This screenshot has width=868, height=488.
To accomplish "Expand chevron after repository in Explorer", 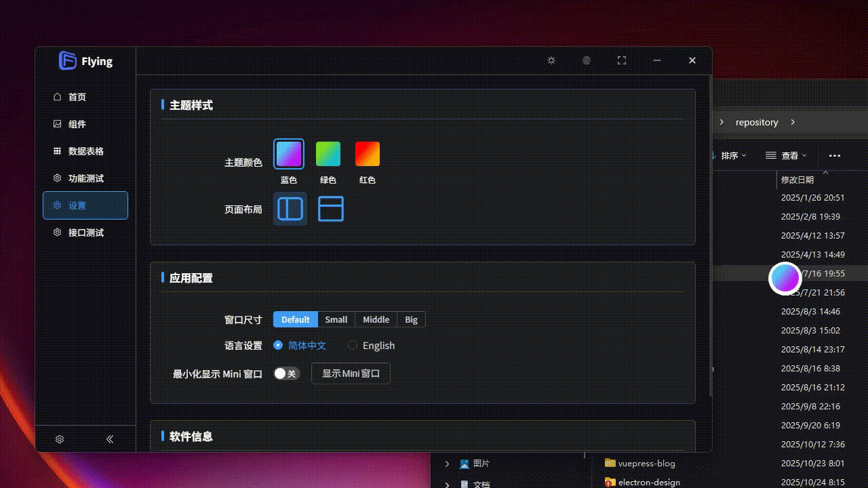I will pos(793,122).
